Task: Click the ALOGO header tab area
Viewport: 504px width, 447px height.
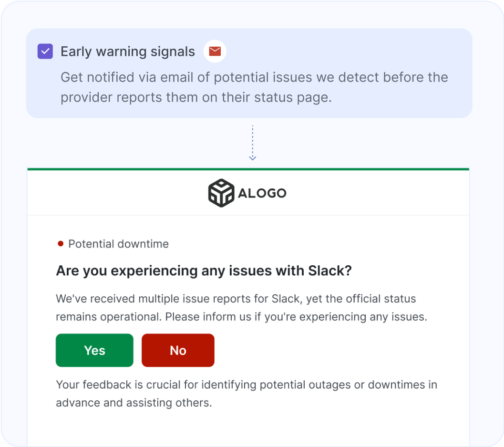Action: click(x=248, y=192)
